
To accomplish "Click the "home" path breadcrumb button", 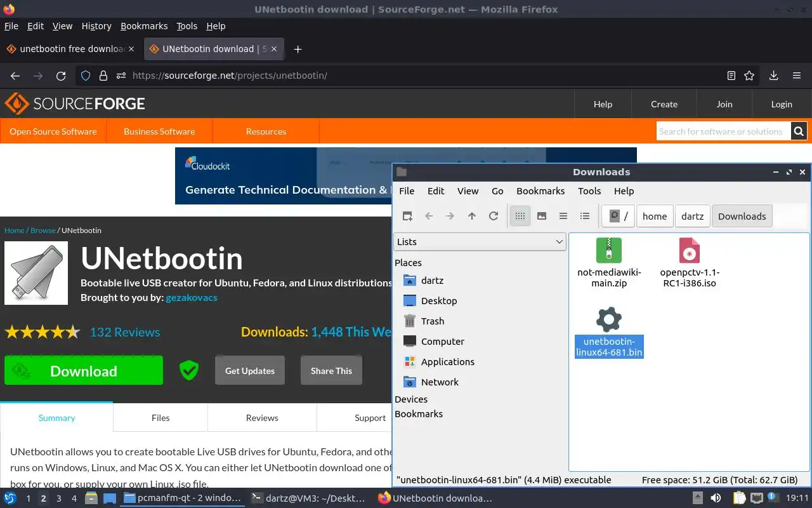I will point(655,216).
